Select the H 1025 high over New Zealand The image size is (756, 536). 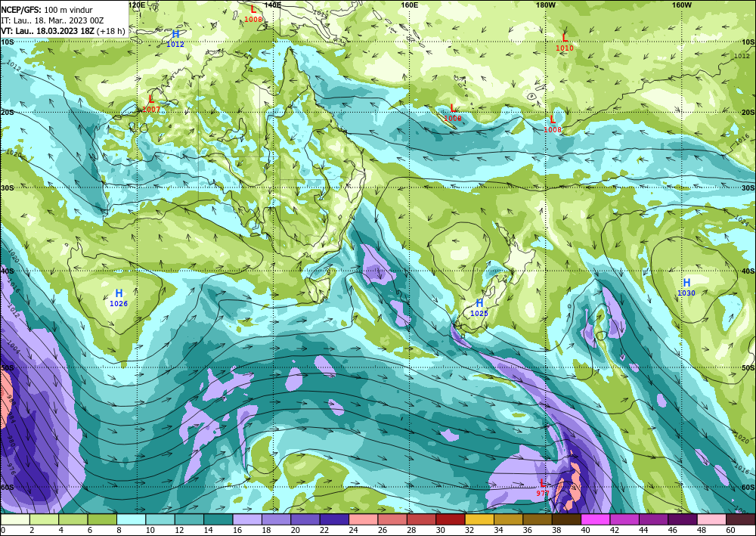(479, 308)
